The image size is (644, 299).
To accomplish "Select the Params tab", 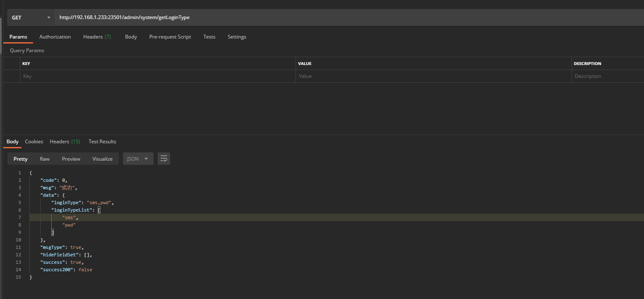I will point(18,37).
